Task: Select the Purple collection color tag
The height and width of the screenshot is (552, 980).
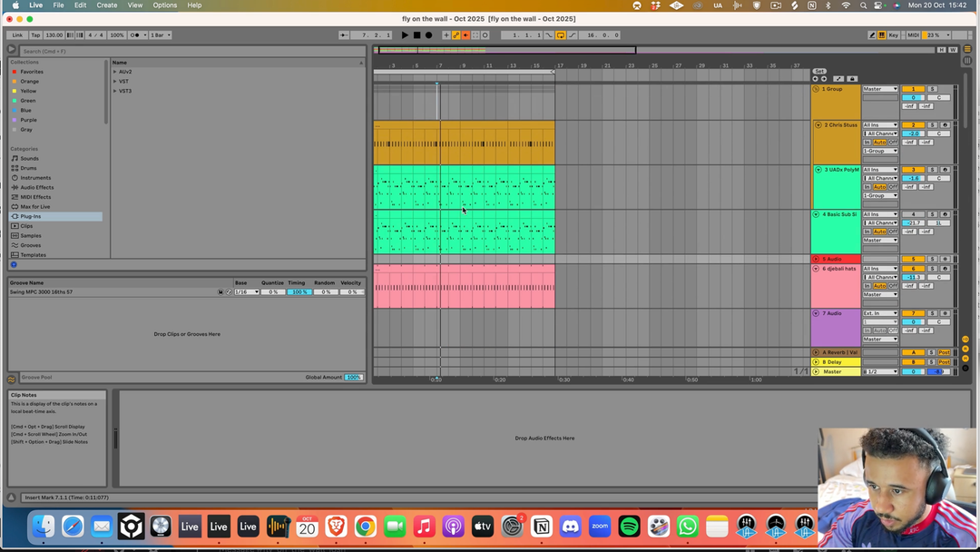Action: click(29, 120)
